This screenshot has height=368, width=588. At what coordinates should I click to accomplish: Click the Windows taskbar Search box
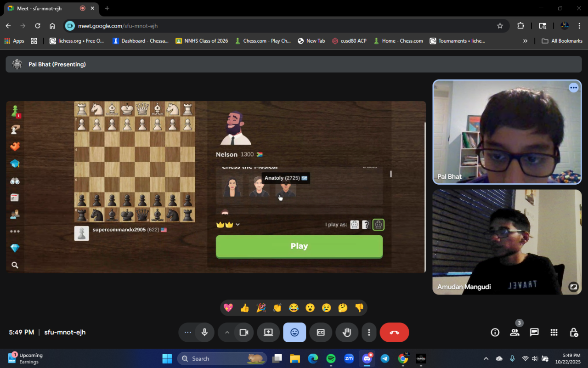pyautogui.click(x=222, y=358)
